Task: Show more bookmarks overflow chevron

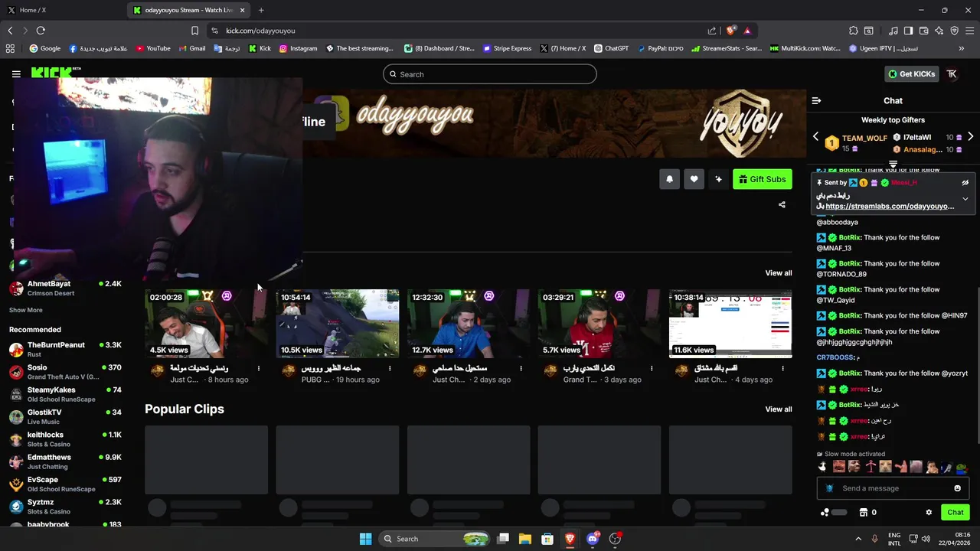Action: click(962, 48)
